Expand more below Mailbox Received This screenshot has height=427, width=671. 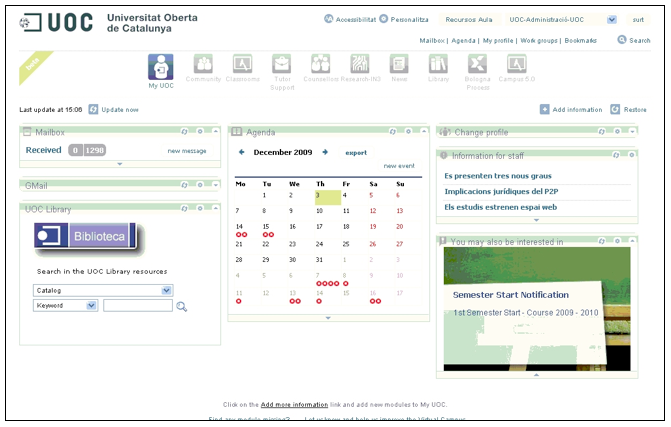point(120,164)
